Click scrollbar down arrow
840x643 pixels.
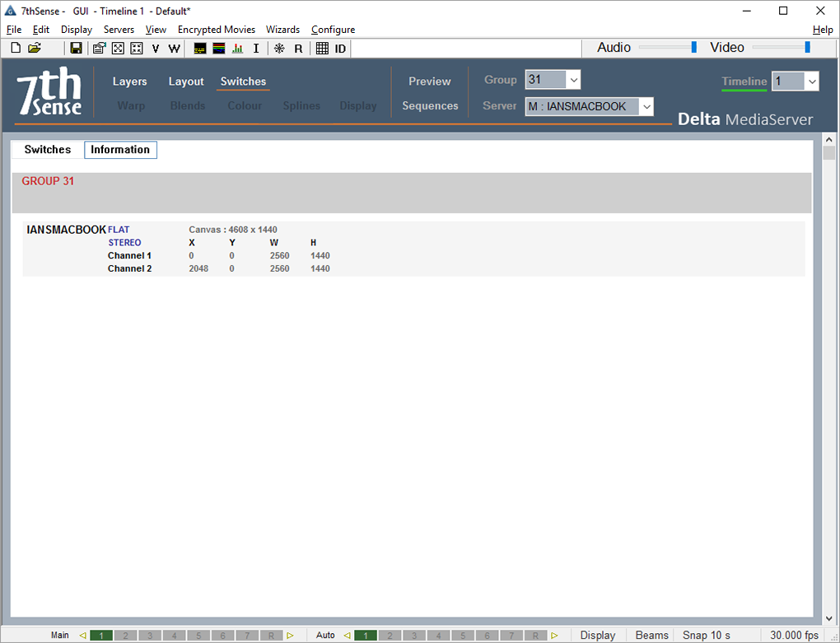[828, 618]
